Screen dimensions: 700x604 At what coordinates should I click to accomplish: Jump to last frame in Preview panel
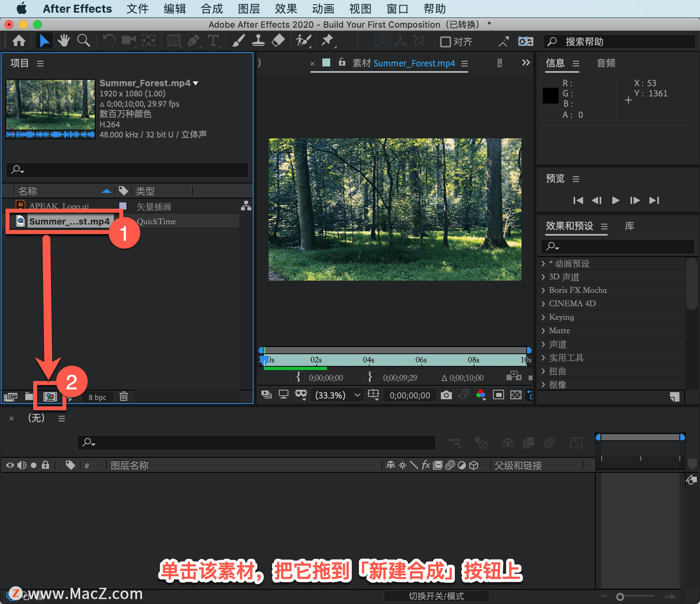[x=654, y=200]
